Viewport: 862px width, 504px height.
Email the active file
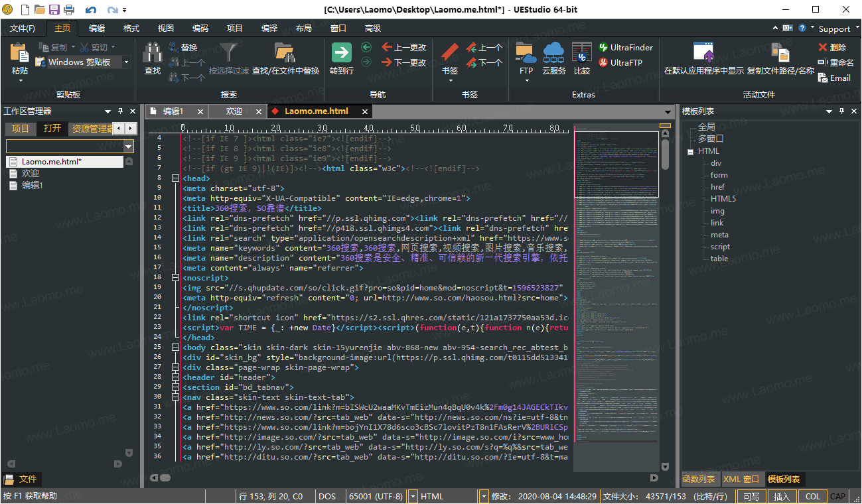834,78
